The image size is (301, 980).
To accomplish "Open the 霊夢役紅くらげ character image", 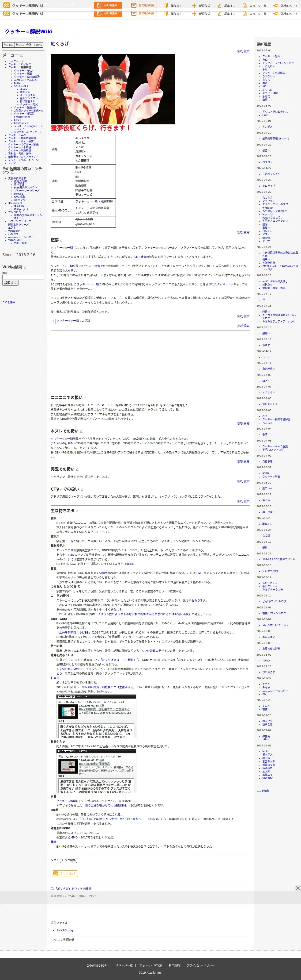I will (x=113, y=89).
